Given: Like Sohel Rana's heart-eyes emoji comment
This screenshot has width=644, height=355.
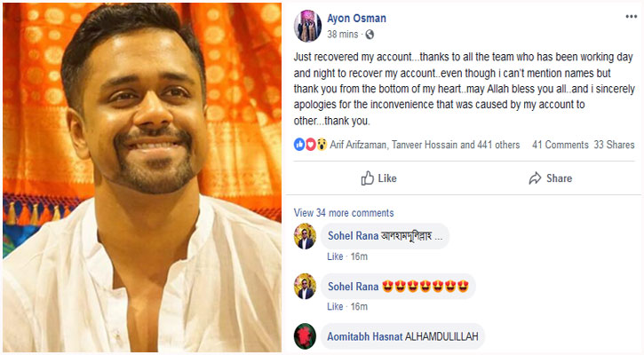Looking at the screenshot, I should (335, 306).
